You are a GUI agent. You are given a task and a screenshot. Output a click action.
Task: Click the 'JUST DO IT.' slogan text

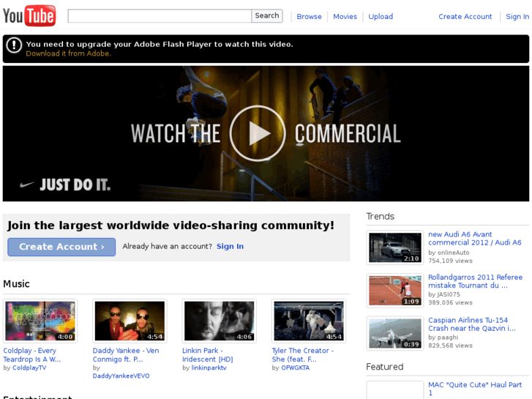tap(75, 185)
